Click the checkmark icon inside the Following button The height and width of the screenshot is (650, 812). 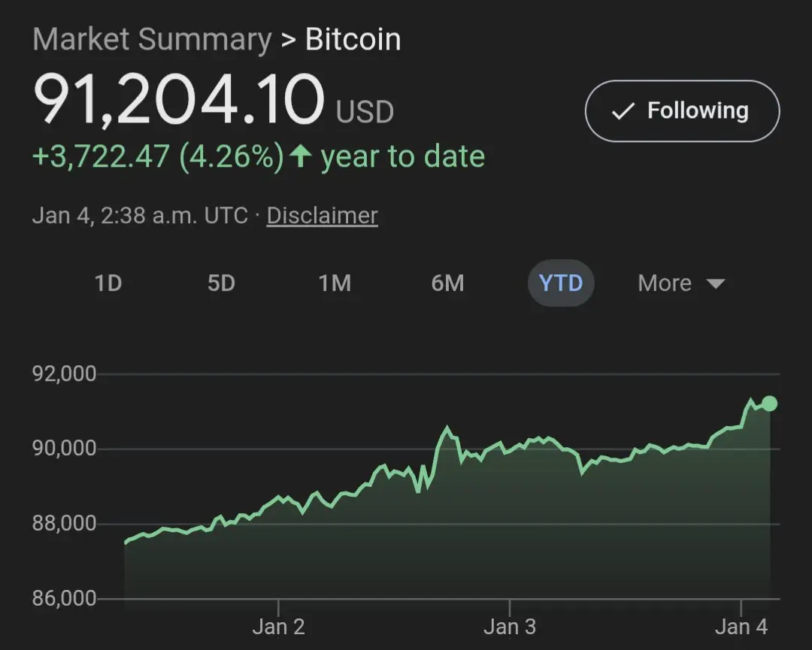coord(623,112)
